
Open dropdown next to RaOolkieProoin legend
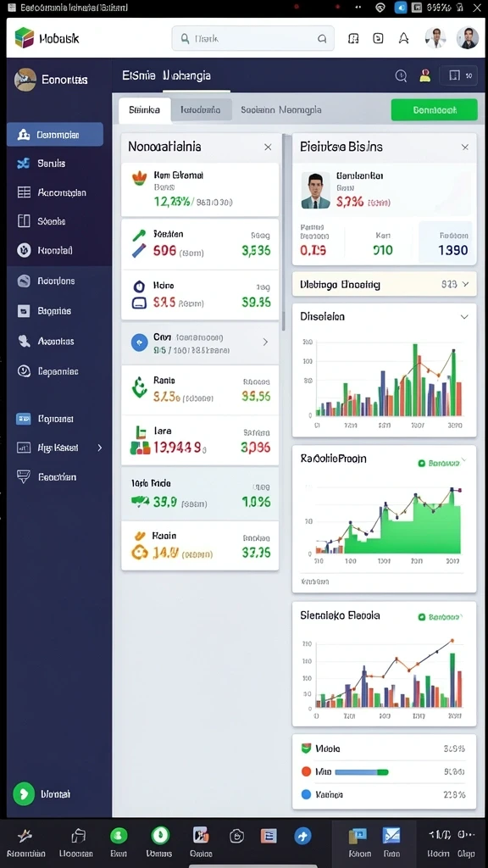tap(464, 459)
